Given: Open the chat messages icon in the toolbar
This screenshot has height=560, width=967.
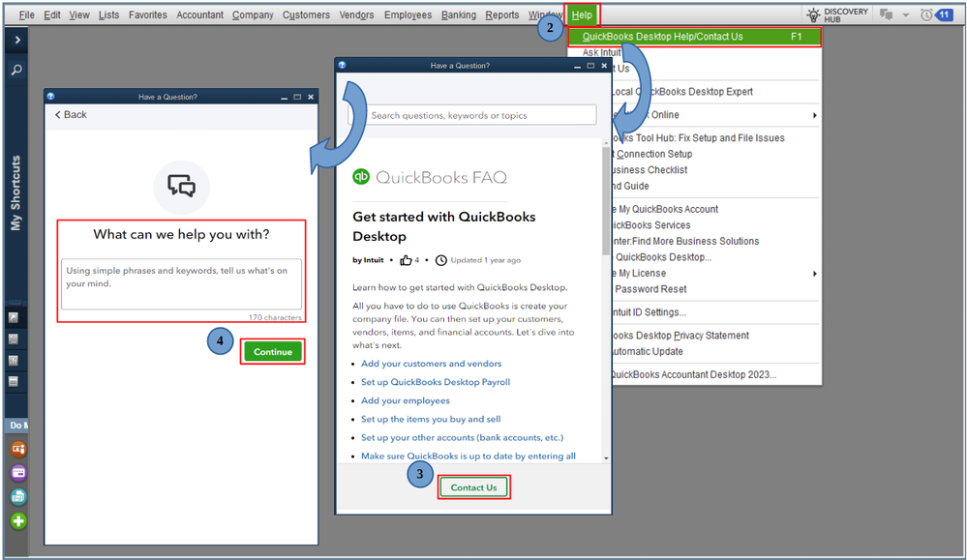Looking at the screenshot, I should [x=886, y=13].
